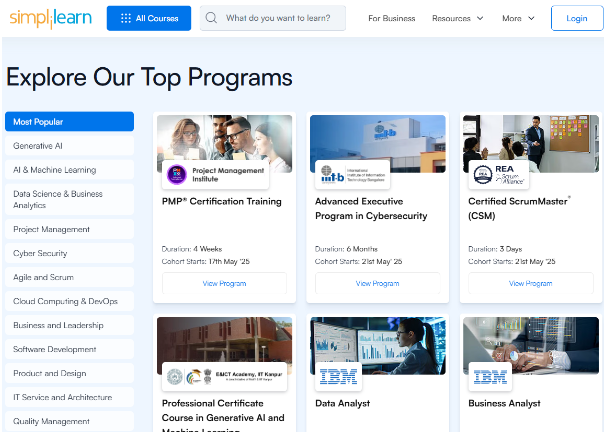
Task: View Program for Certified ScrumMaster
Action: 531,283
